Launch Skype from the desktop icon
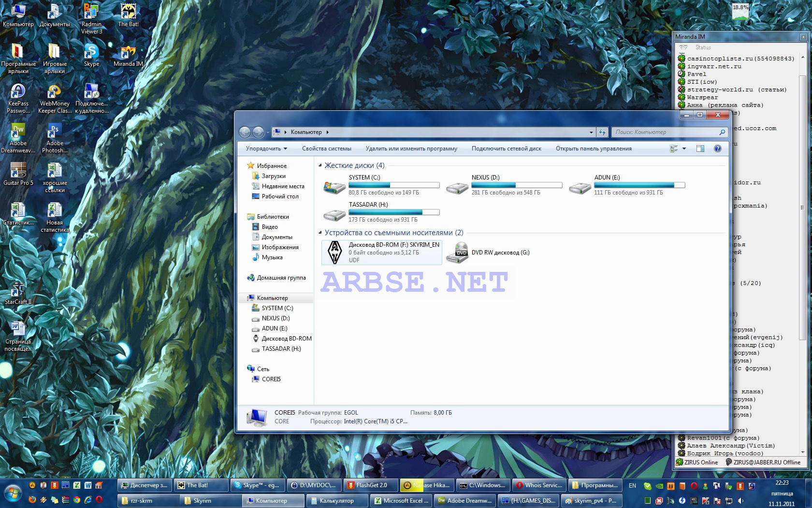Viewport: 812px width, 508px height. 91,55
